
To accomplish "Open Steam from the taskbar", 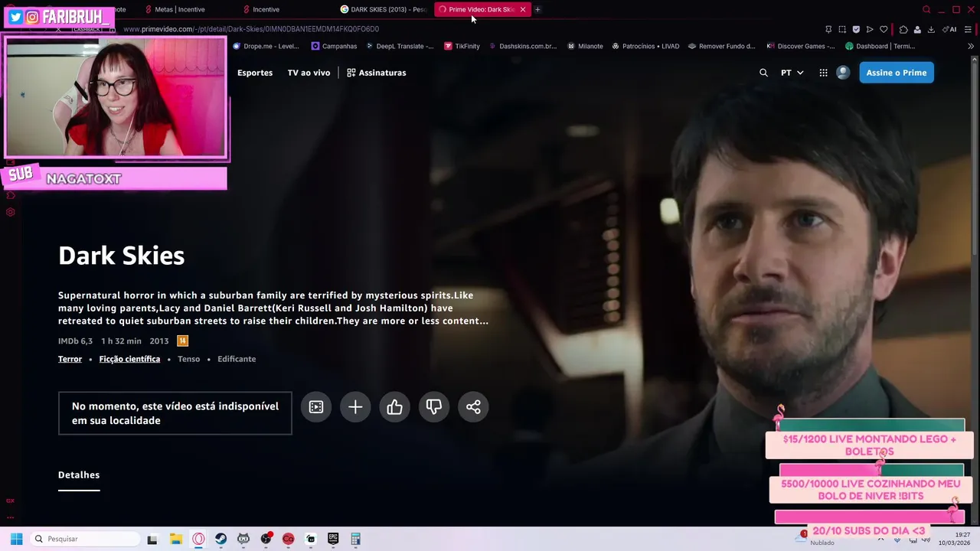I will click(220, 539).
